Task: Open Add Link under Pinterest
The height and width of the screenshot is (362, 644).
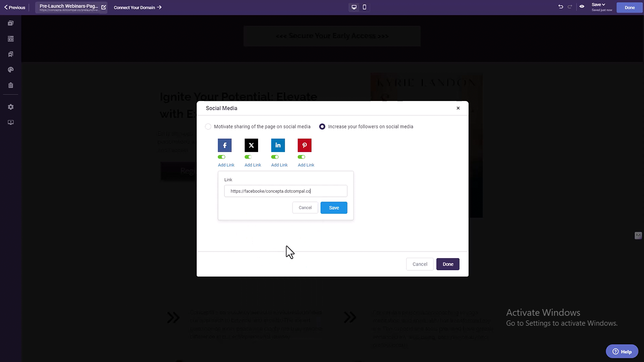Action: point(306,165)
